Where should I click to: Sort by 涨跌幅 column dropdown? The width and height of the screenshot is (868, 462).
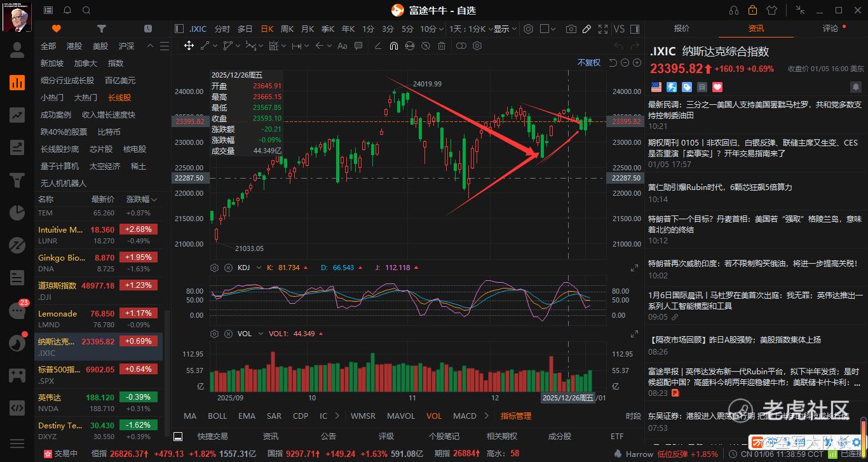click(142, 200)
